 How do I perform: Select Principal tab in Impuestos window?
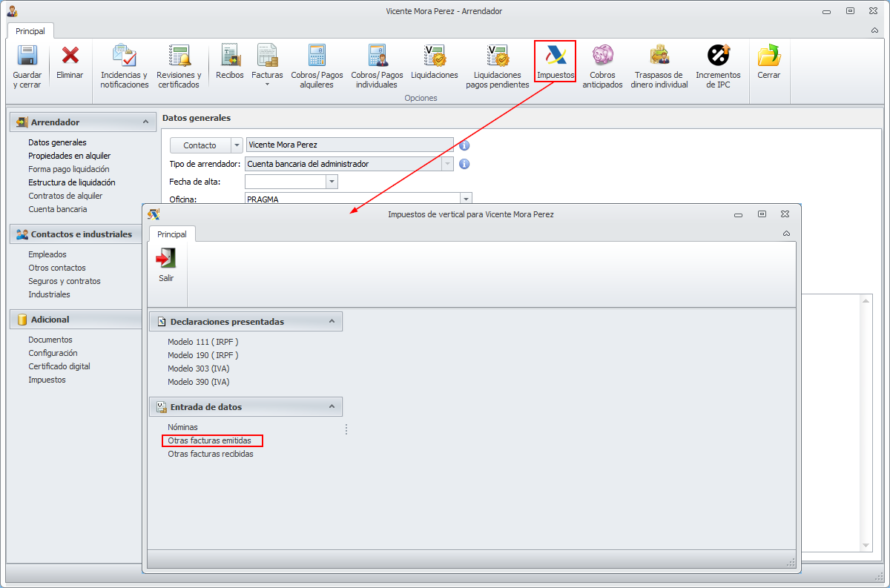point(172,234)
